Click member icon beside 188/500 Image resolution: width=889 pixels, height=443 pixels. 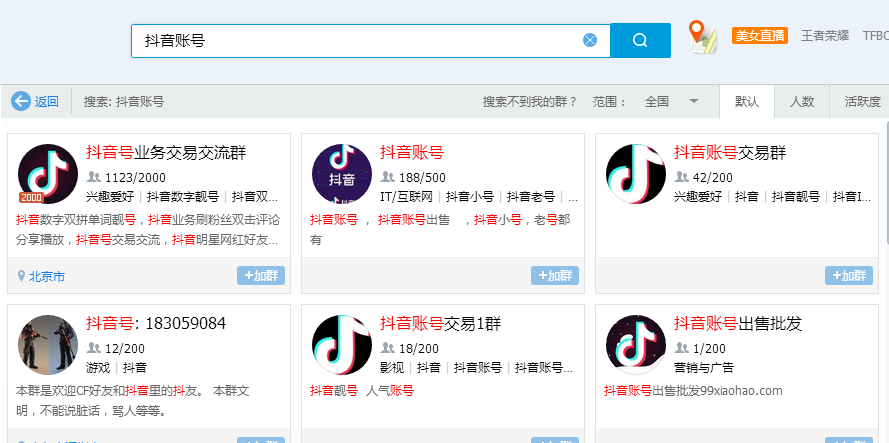tap(388, 177)
